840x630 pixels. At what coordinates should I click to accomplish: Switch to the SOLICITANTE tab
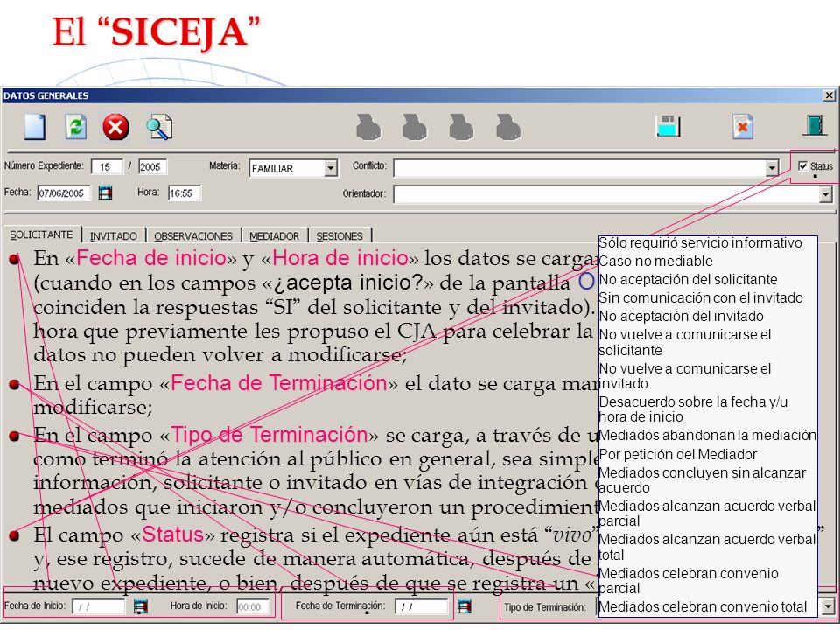point(41,234)
